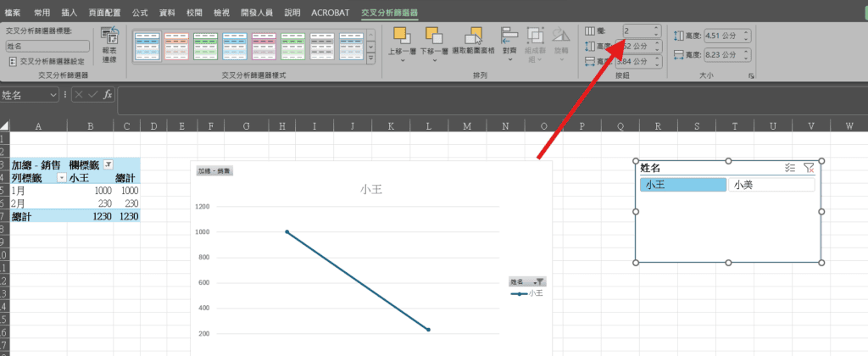
Task: Select 小美 in the slicer
Action: click(x=771, y=185)
